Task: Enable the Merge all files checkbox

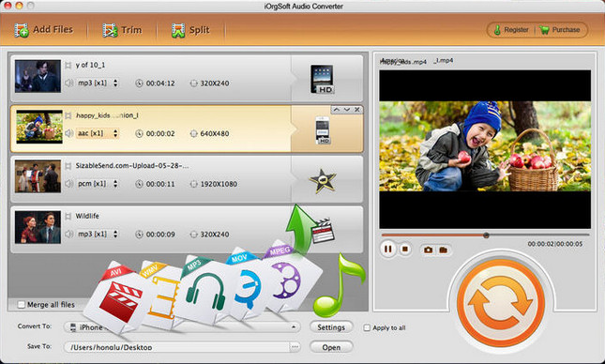Action: (22, 305)
